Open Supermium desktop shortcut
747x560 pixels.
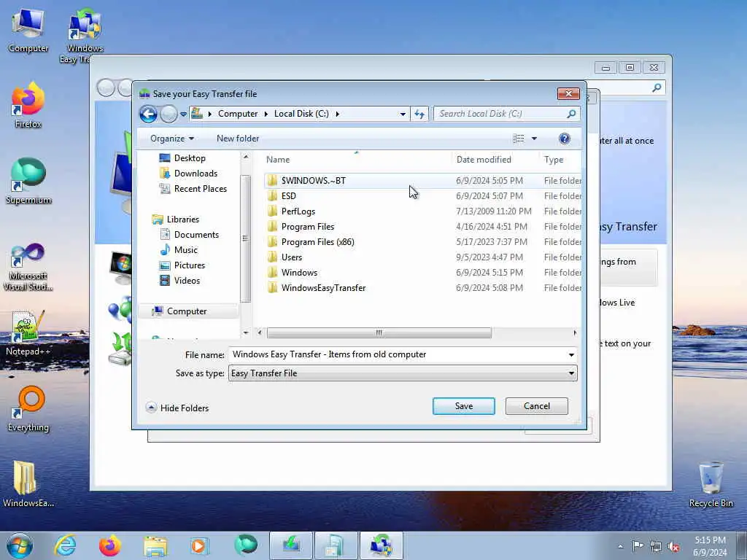click(x=28, y=182)
